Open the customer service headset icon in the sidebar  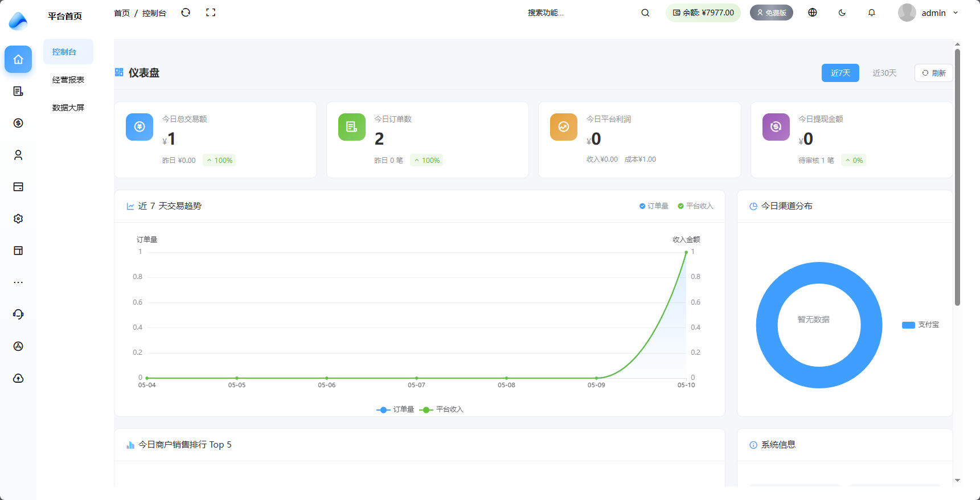point(18,314)
